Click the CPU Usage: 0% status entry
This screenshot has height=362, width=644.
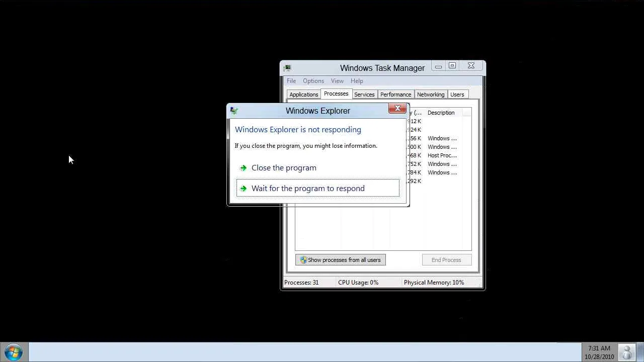tap(358, 283)
